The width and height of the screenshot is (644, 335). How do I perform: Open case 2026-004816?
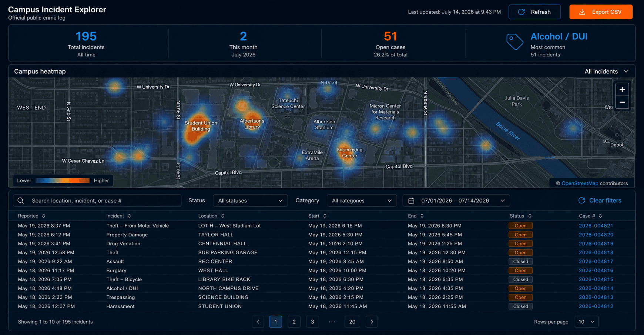click(x=596, y=271)
